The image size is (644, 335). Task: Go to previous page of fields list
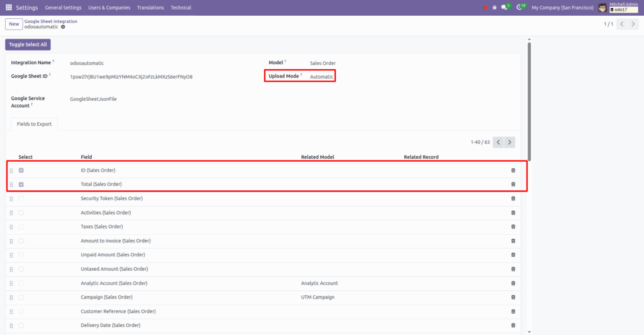coord(498,142)
